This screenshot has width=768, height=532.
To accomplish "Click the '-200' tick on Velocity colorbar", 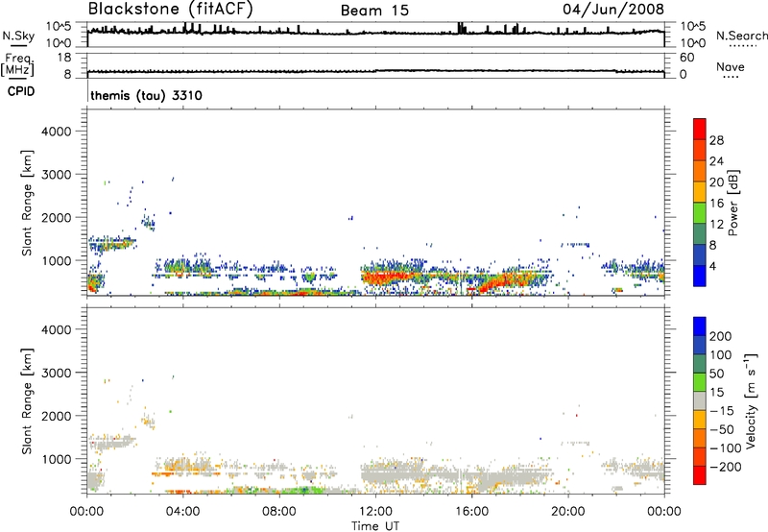I will click(726, 467).
